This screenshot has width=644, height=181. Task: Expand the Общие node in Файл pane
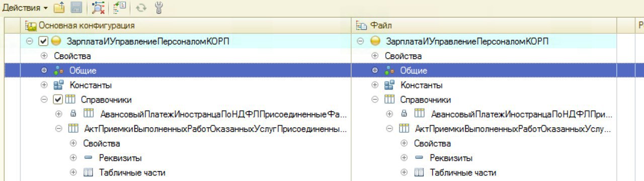375,70
